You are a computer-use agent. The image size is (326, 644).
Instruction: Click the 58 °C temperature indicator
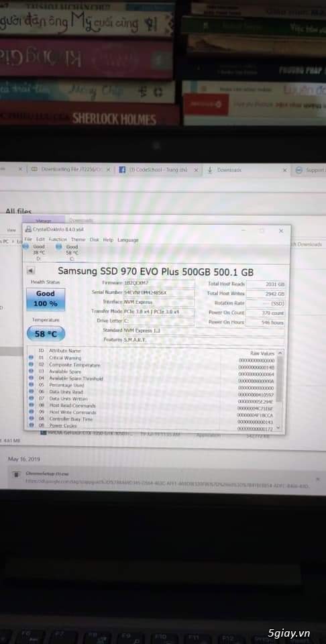tap(46, 333)
